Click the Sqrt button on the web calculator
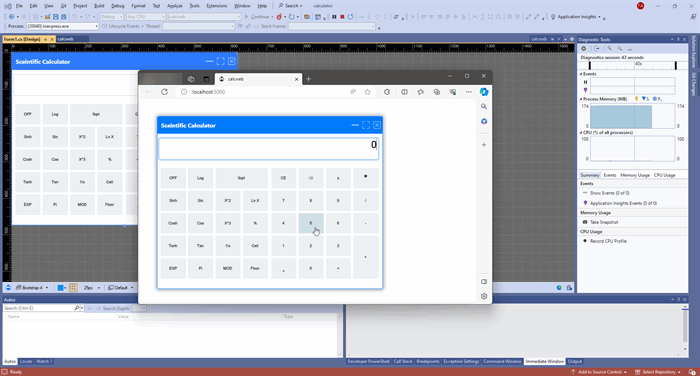The width and height of the screenshot is (700, 376). pos(242,178)
